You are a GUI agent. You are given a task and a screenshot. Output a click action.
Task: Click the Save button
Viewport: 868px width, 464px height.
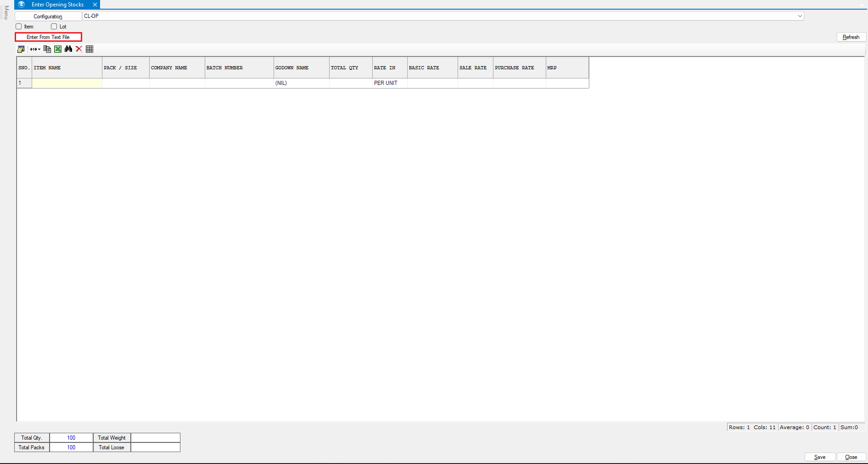pyautogui.click(x=819, y=457)
